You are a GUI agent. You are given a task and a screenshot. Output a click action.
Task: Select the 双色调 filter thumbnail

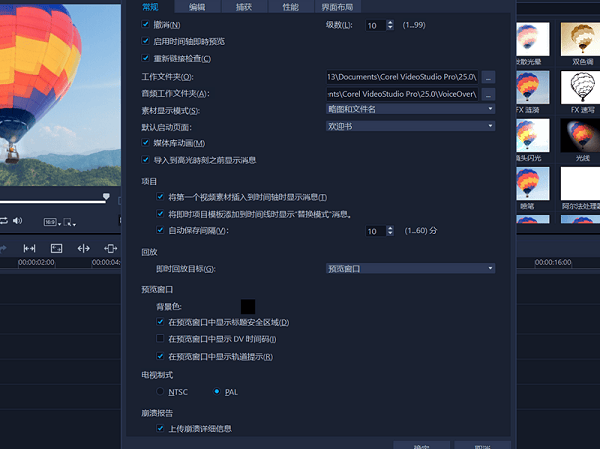(580, 39)
